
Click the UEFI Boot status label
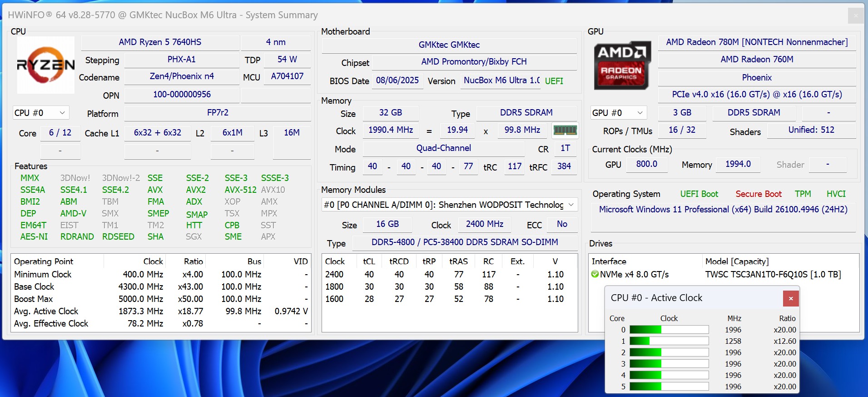699,194
